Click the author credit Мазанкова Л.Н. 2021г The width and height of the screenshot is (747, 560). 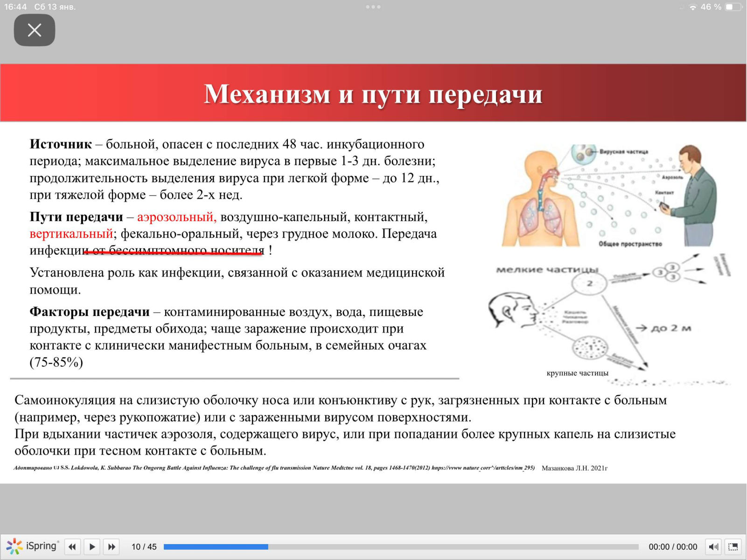click(x=574, y=468)
